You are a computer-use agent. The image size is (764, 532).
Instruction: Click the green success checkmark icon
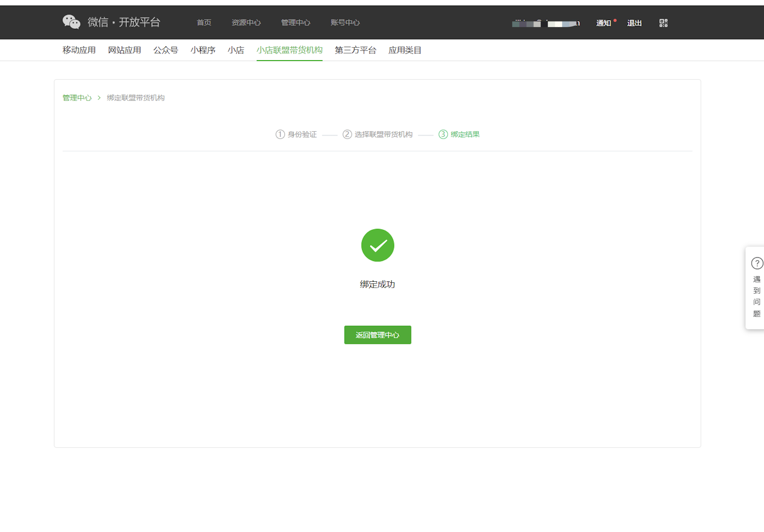pos(377,245)
